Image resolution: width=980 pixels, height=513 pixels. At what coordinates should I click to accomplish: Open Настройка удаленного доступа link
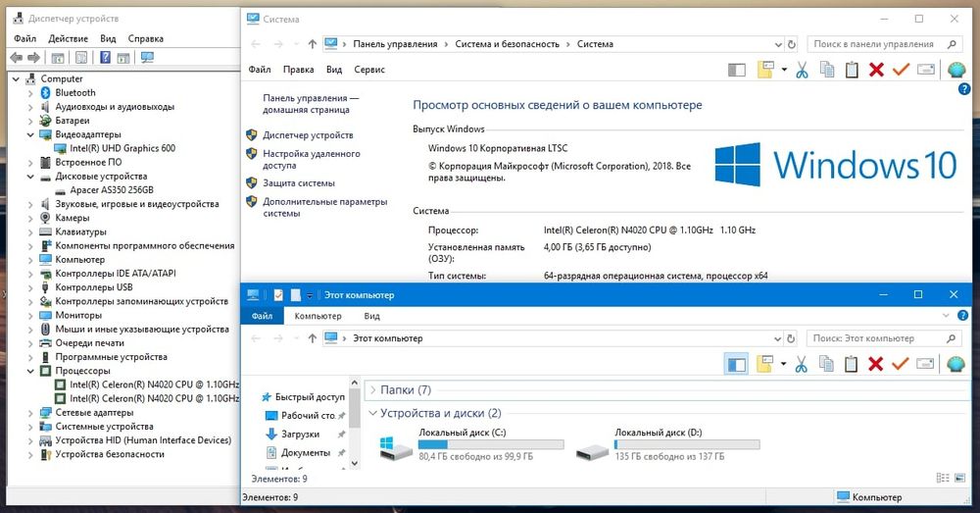pyautogui.click(x=312, y=160)
